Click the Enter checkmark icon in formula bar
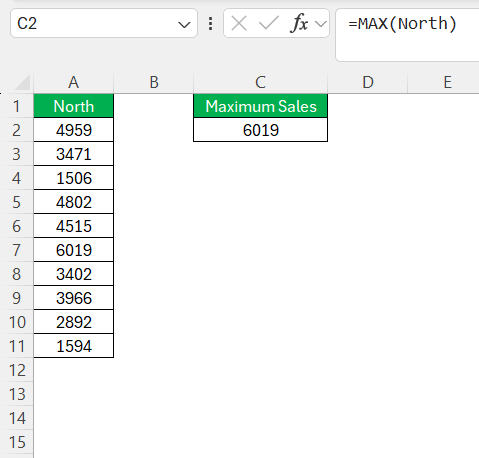479x458 pixels. click(268, 24)
